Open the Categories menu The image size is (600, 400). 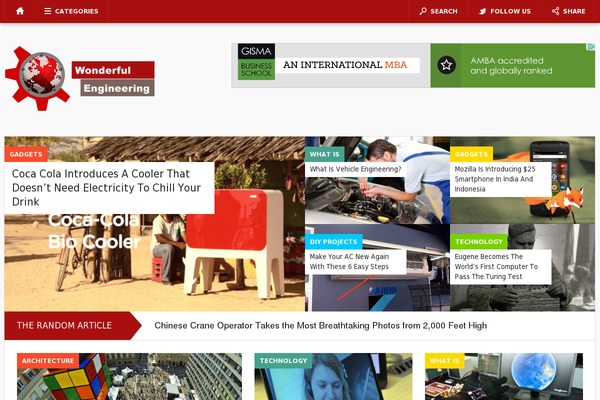click(71, 11)
